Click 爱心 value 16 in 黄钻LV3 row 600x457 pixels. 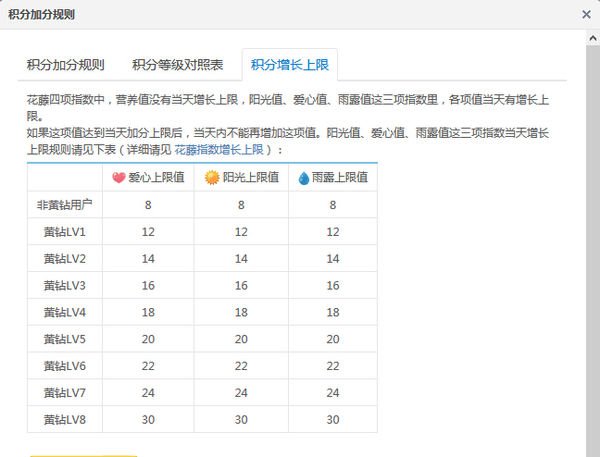point(148,286)
